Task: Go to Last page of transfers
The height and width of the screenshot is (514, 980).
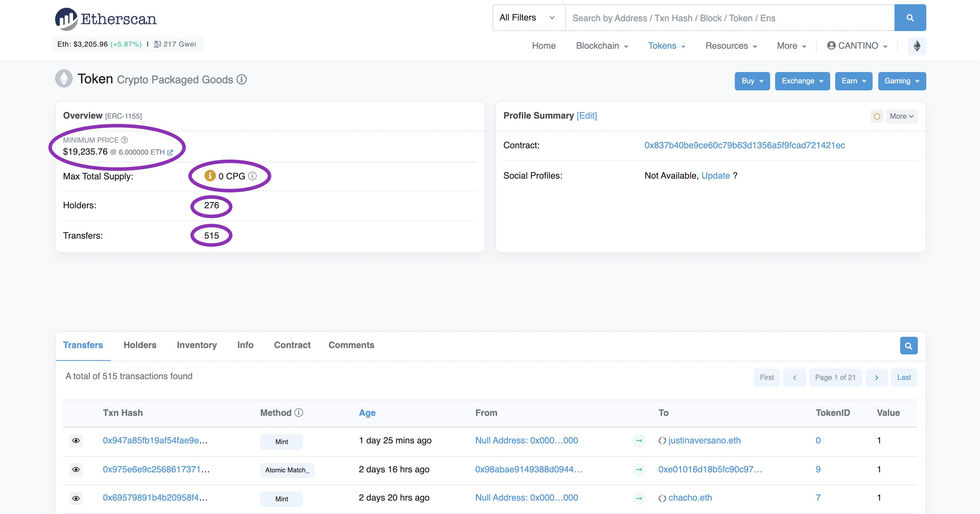Action: pos(904,377)
